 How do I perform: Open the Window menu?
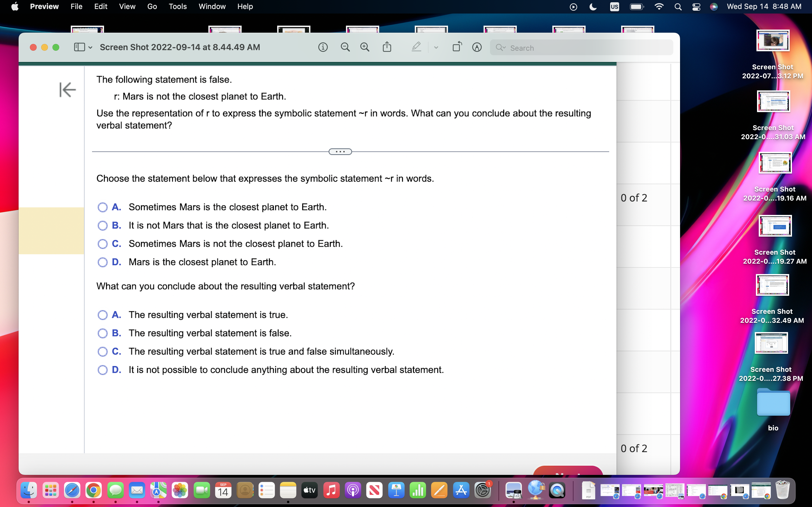(x=212, y=6)
